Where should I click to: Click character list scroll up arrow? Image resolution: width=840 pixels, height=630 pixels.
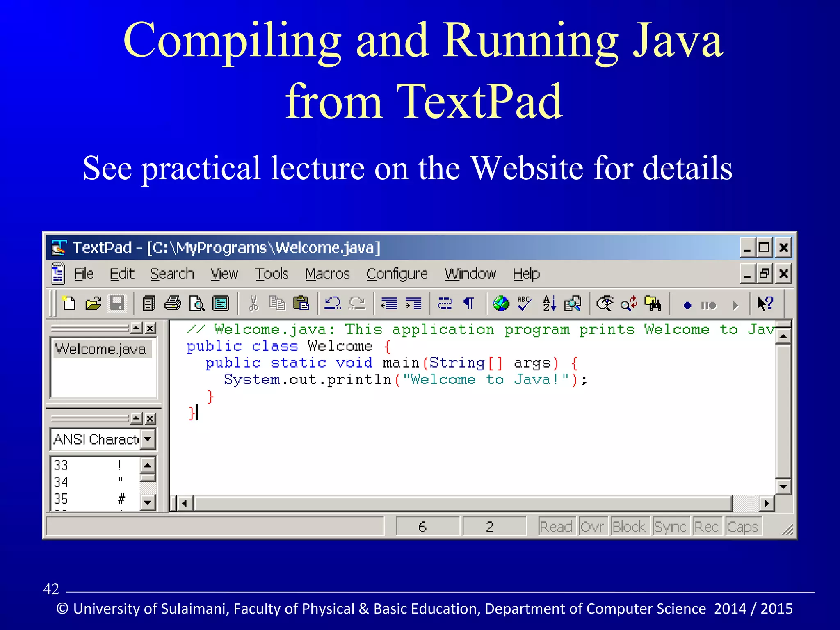point(148,465)
